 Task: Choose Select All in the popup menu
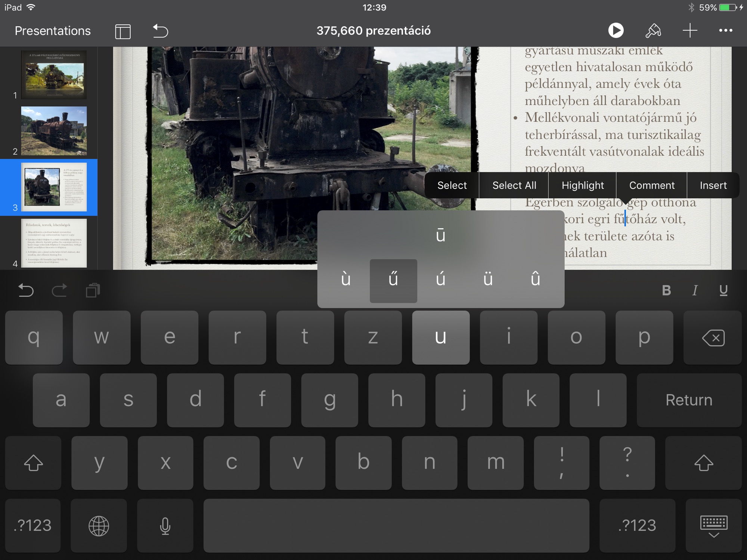coord(514,185)
